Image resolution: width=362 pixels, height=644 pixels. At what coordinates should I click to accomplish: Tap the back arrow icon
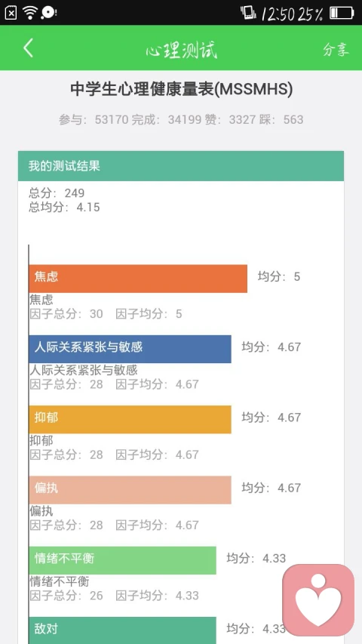(28, 48)
